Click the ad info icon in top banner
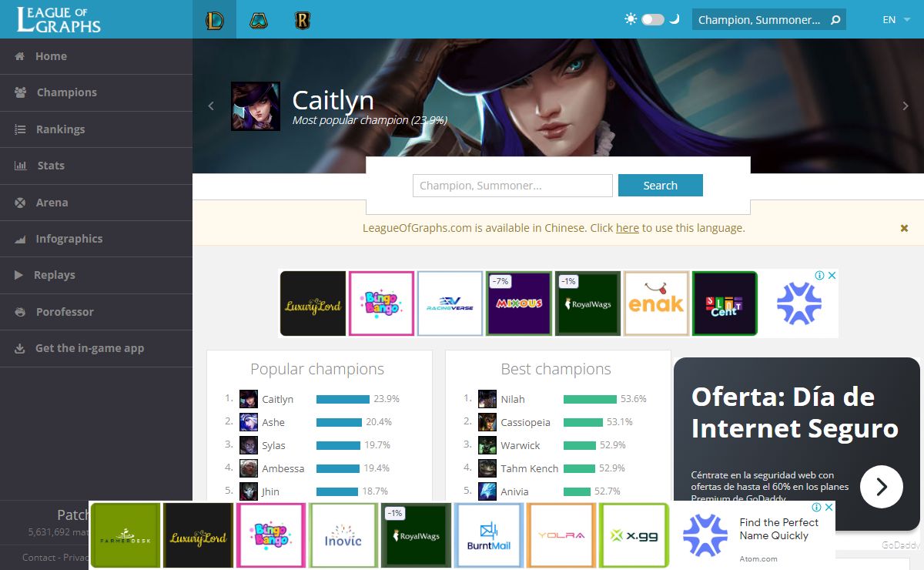The width and height of the screenshot is (924, 570). click(x=820, y=275)
